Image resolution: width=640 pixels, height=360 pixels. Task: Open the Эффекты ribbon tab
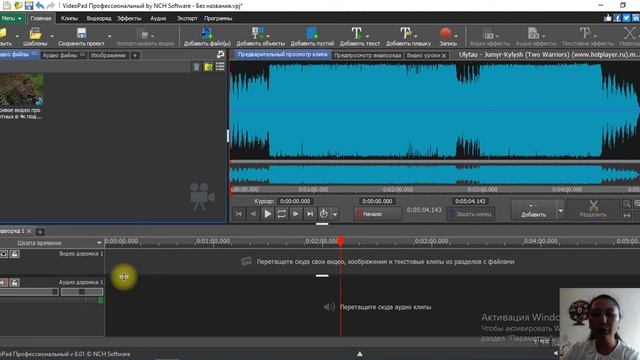pyautogui.click(x=129, y=18)
